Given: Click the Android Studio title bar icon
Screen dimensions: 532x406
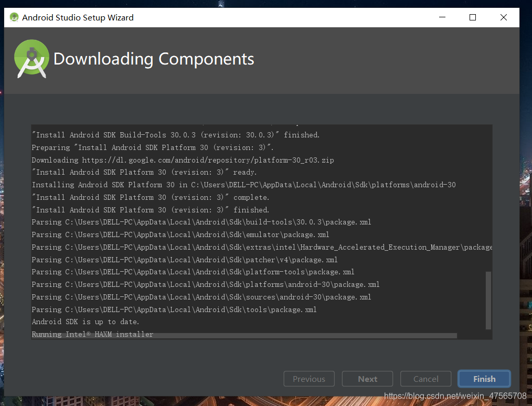Looking at the screenshot, I should [14, 17].
